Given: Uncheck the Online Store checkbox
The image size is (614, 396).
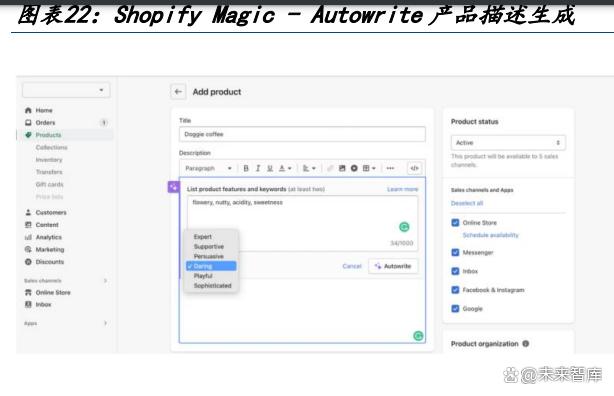Looking at the screenshot, I should coord(455,222).
